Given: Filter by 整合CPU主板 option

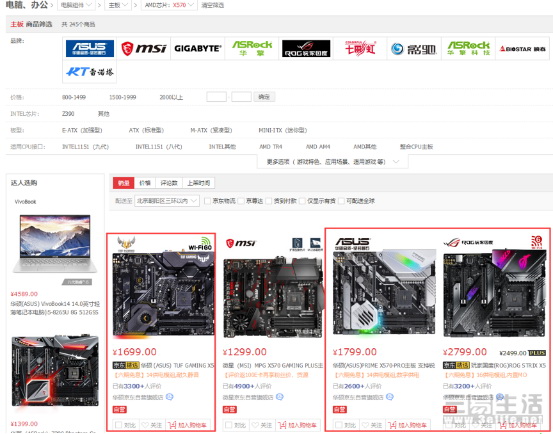Looking at the screenshot, I should coord(416,146).
